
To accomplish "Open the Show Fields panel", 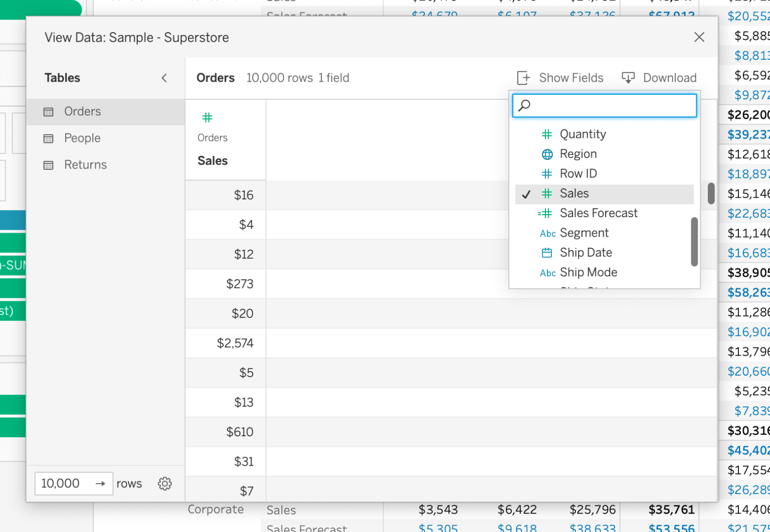I will 560,78.
